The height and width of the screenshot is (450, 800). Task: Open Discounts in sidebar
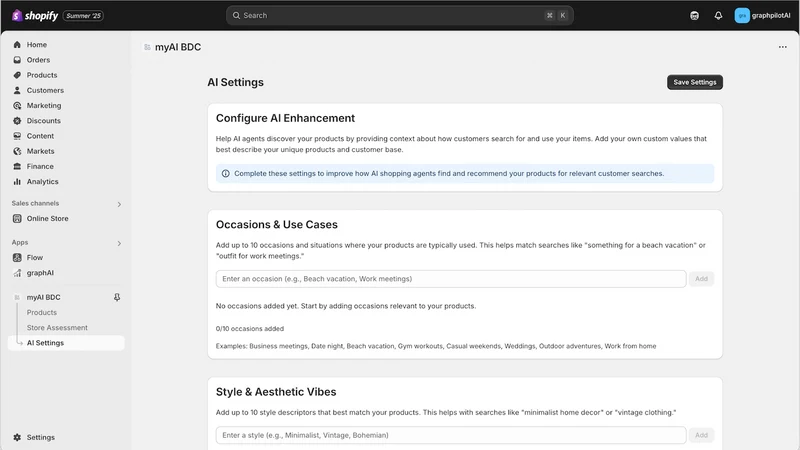click(x=44, y=121)
